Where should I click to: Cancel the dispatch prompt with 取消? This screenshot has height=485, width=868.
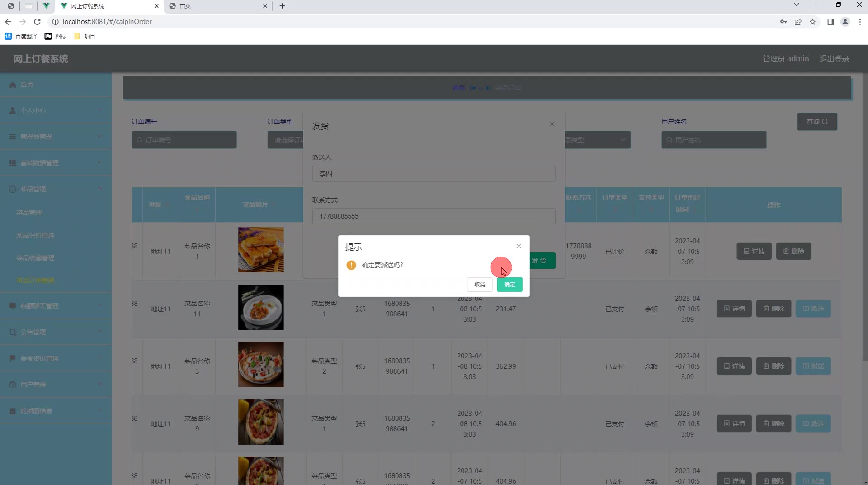[x=480, y=284]
